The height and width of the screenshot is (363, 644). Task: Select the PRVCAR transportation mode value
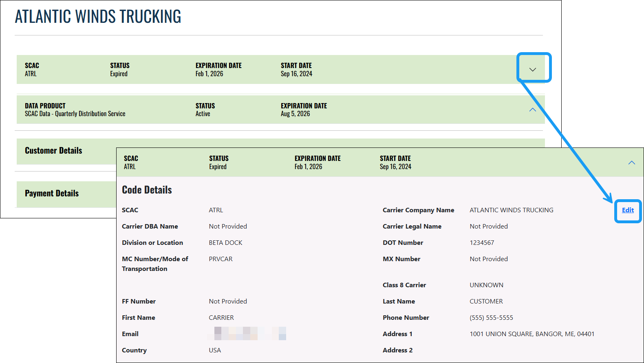(221, 259)
